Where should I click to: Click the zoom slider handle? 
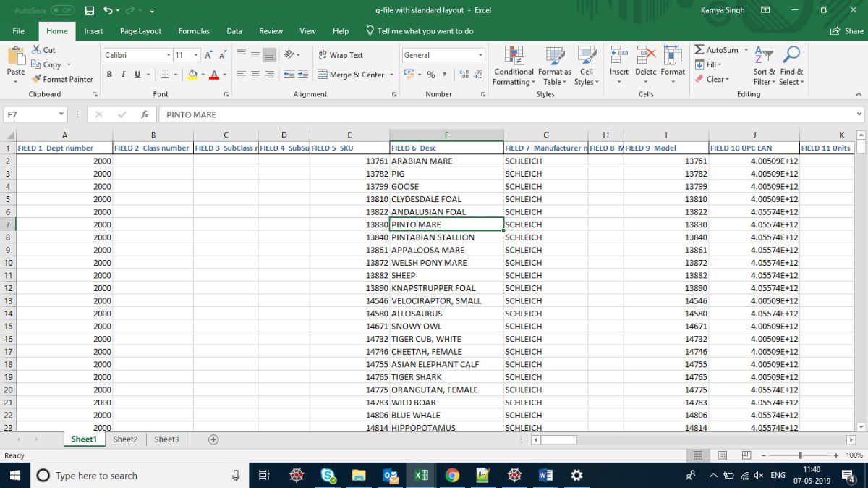(x=800, y=455)
